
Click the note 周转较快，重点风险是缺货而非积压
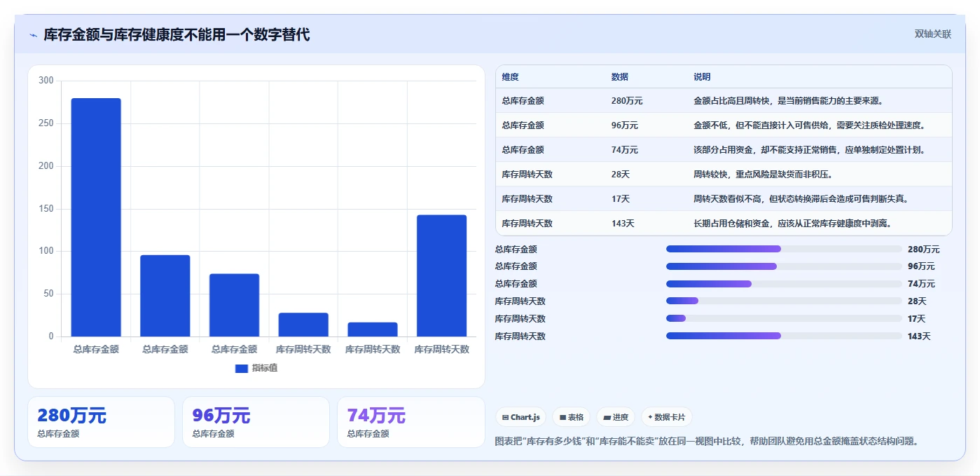point(763,175)
